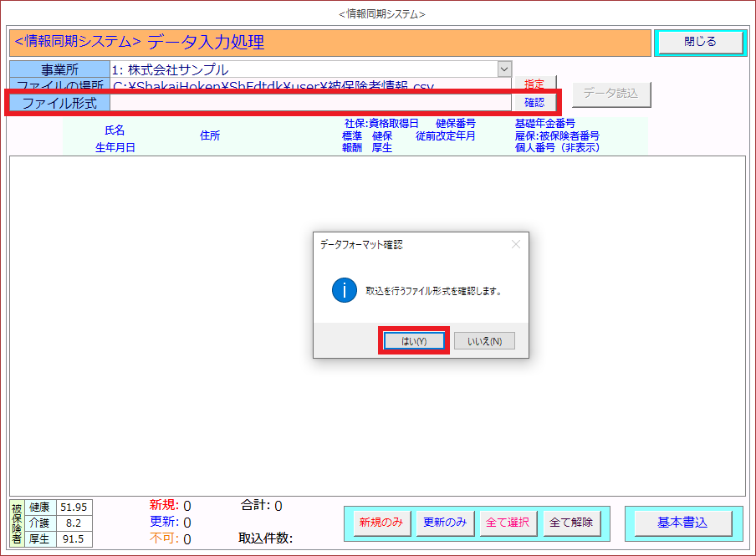Click the はい(Y) button in the dialog
The image size is (756, 556).
tap(414, 341)
